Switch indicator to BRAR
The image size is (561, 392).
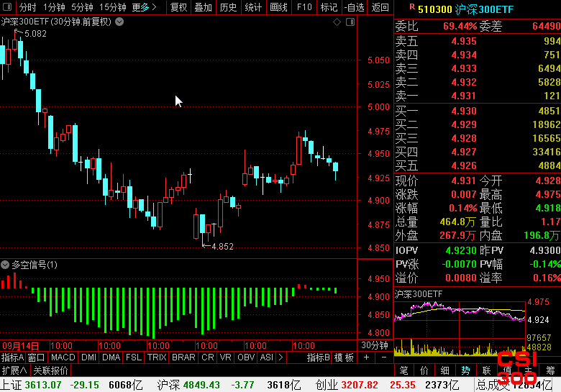click(183, 357)
